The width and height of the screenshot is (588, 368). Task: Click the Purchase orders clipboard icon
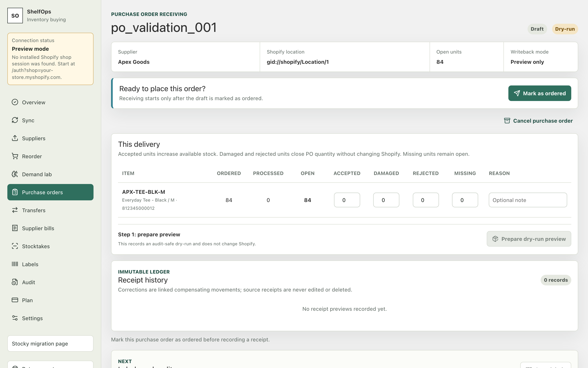15,192
